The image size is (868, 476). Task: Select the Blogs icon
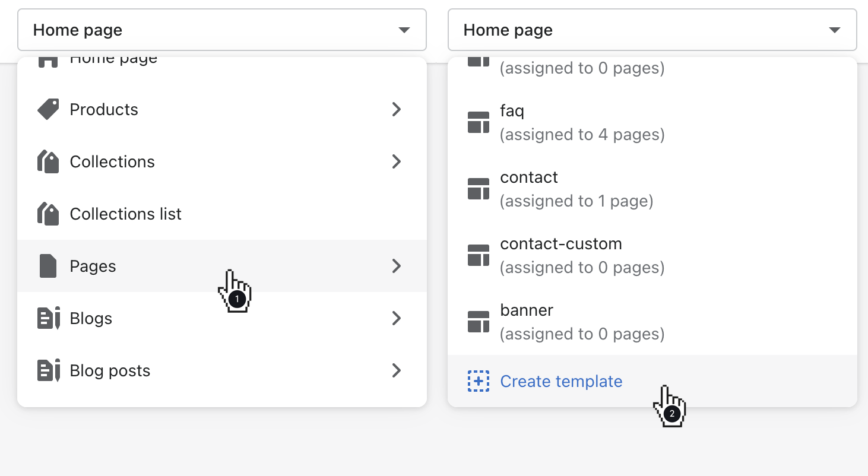tap(48, 318)
